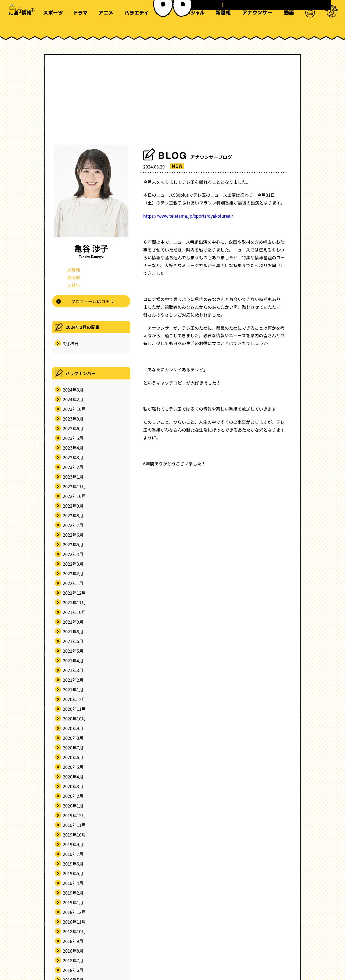Click arrow icon on プロフィールはコチラ button

pyautogui.click(x=59, y=301)
